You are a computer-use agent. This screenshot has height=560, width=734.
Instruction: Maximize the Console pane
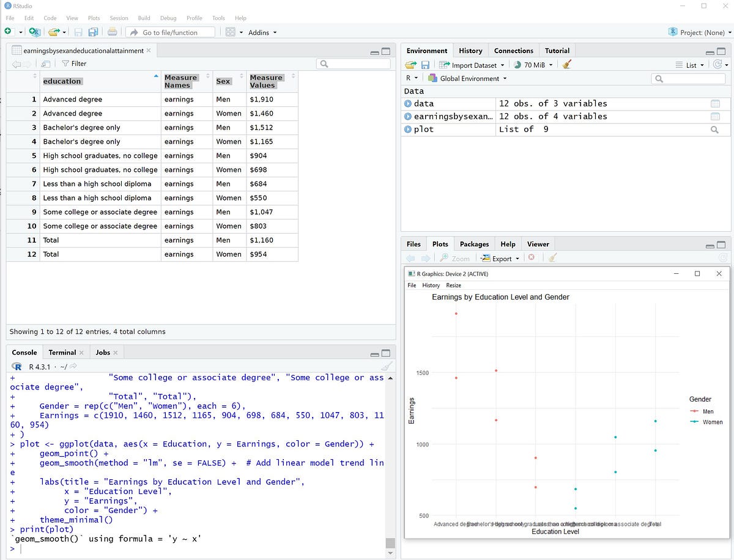[x=386, y=353]
